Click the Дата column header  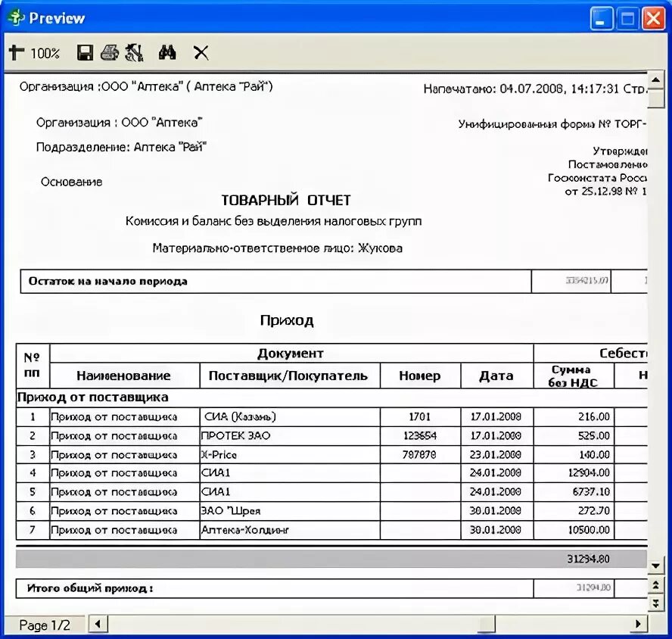click(496, 376)
